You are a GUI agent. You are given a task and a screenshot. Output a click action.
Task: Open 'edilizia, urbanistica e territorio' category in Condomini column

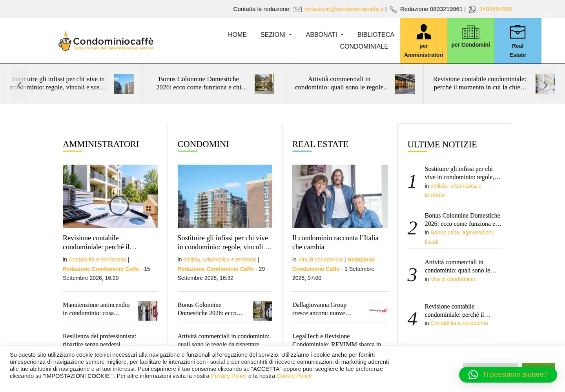tap(220, 260)
